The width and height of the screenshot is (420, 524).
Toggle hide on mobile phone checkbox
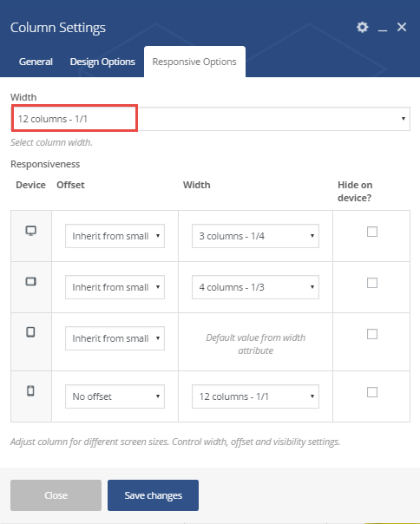click(x=372, y=392)
